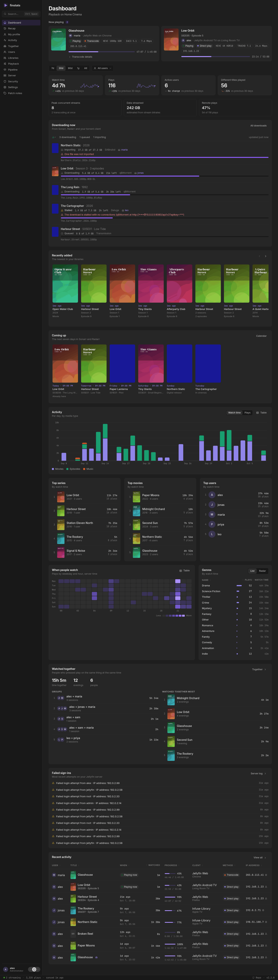Viewport: 278px width, 980px height.
Task: Switch Activity chart to Plays
Action: [247, 412]
